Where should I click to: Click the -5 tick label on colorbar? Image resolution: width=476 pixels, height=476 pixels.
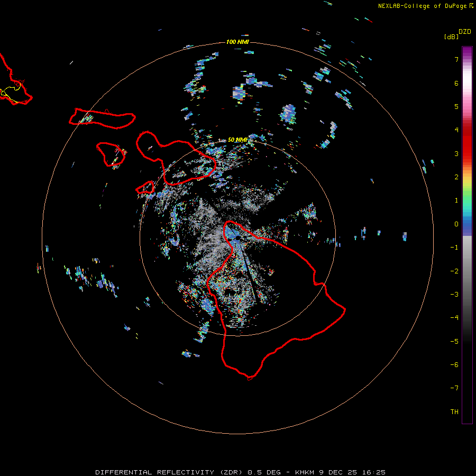click(454, 342)
